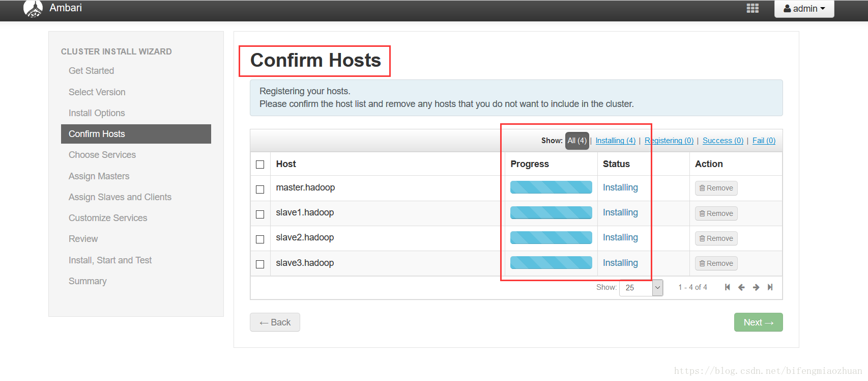The height and width of the screenshot is (381, 868).
Task: Filter by Fail (0) hosts
Action: pos(764,141)
